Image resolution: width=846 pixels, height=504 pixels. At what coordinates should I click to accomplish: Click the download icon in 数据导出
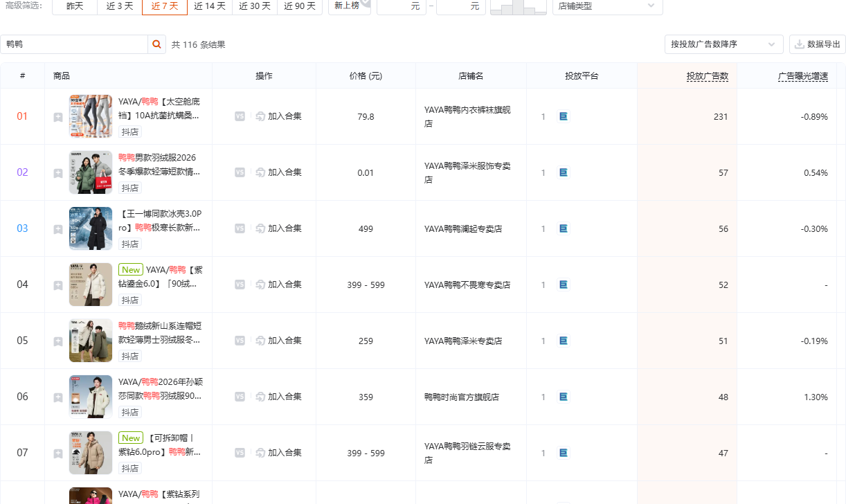[x=800, y=44]
